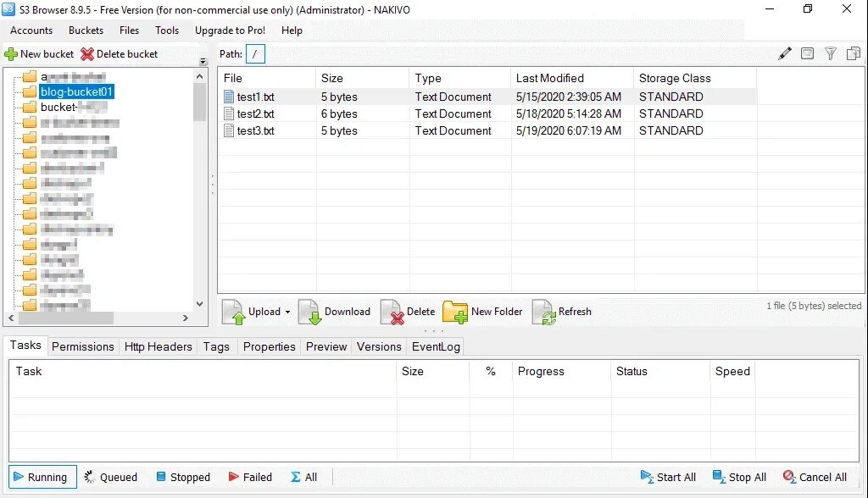
Task: Open the Upgrade to Pro! menu
Action: click(230, 30)
